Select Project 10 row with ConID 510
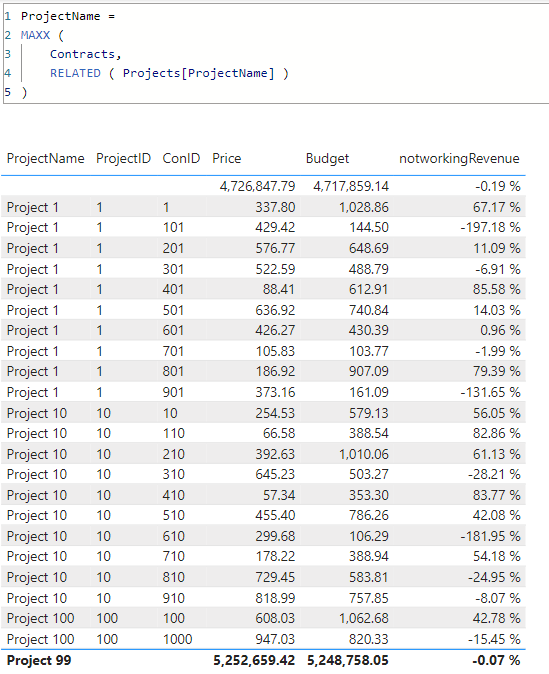Screen dimensions: 549x674 (x=263, y=515)
